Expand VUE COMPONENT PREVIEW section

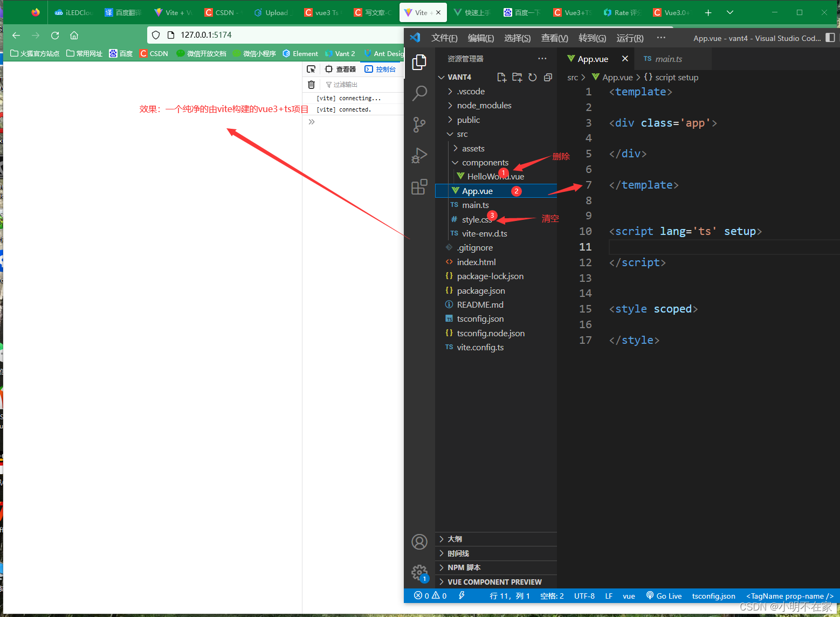(496, 582)
